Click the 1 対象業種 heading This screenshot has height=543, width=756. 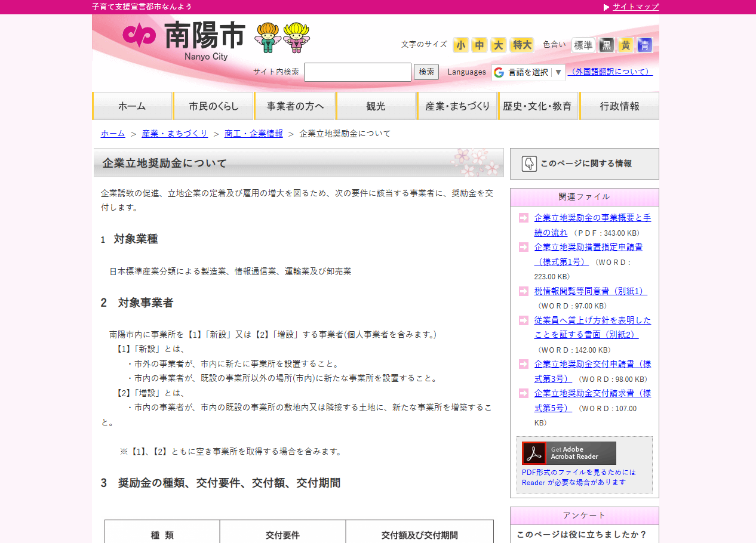tap(130, 239)
